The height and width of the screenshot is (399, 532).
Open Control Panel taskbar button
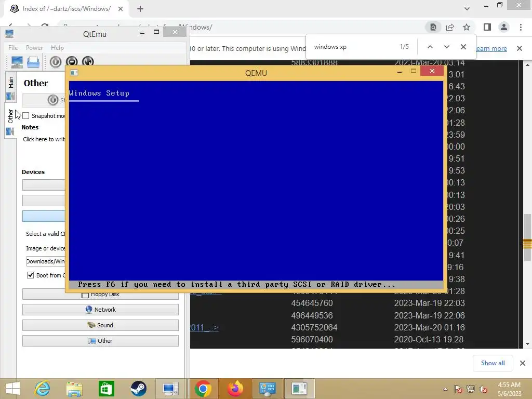click(267, 389)
